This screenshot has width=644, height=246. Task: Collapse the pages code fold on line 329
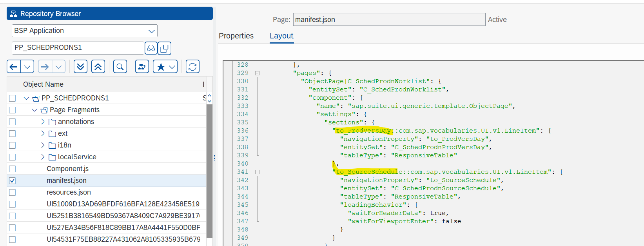257,73
